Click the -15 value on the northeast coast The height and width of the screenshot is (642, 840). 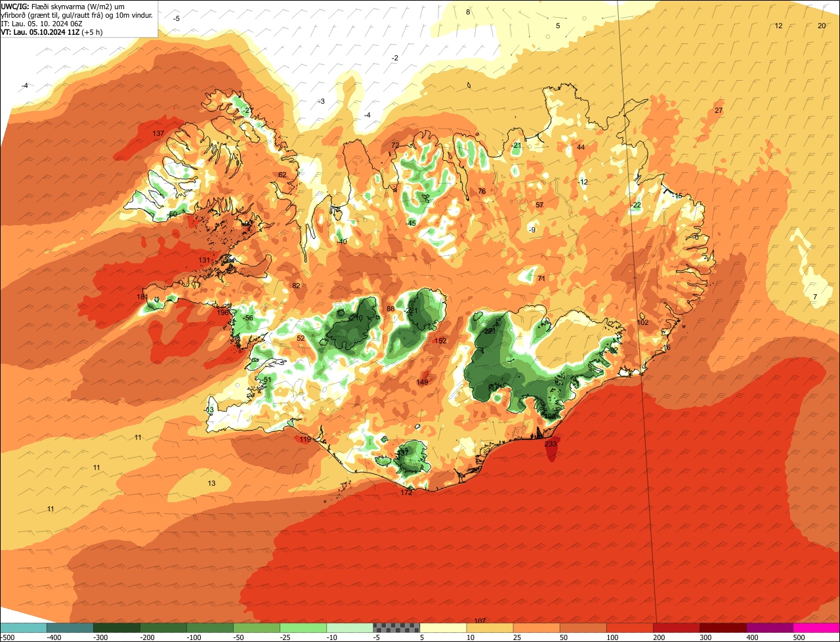pos(678,196)
